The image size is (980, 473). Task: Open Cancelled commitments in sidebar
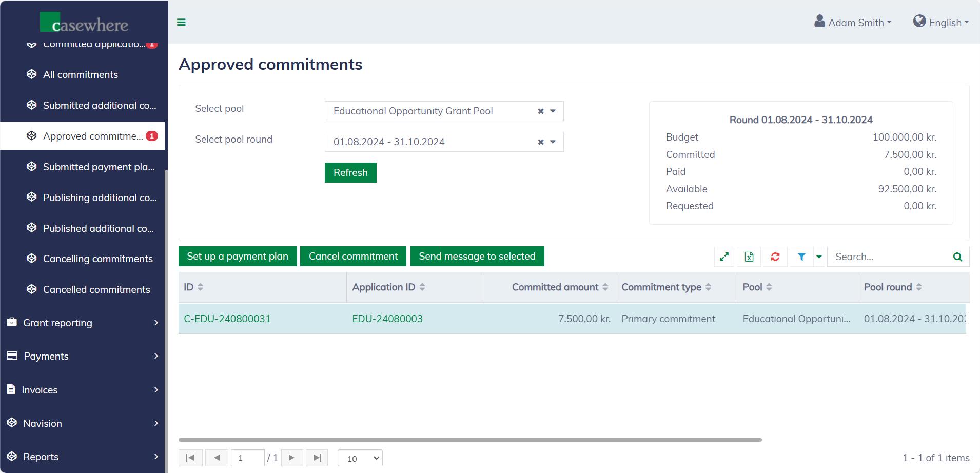pos(96,289)
